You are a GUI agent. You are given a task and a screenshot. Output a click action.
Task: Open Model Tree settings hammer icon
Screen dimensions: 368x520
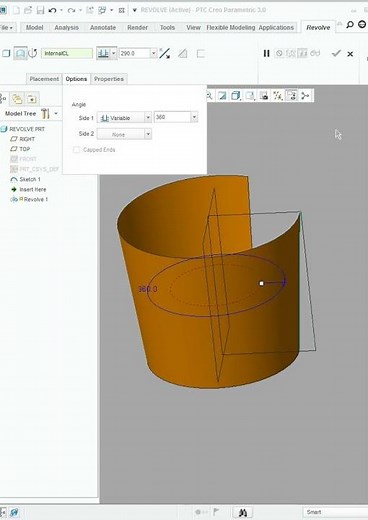coord(45,114)
